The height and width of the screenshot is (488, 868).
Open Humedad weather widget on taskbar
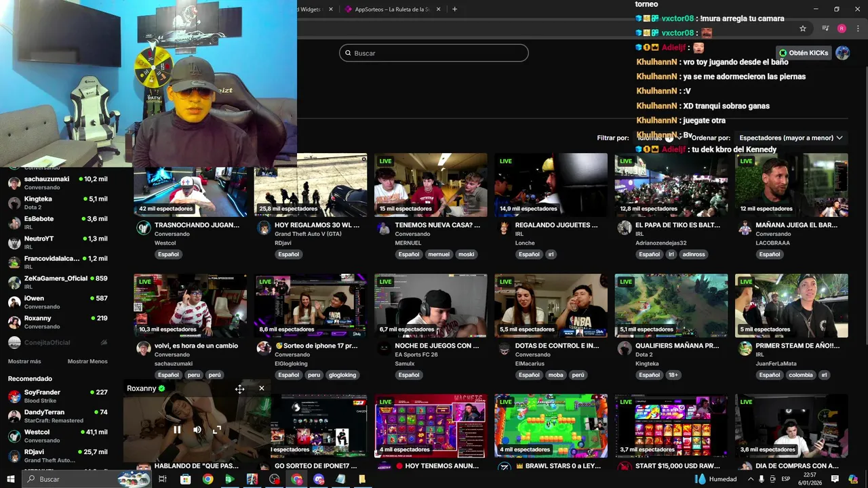pos(715,479)
